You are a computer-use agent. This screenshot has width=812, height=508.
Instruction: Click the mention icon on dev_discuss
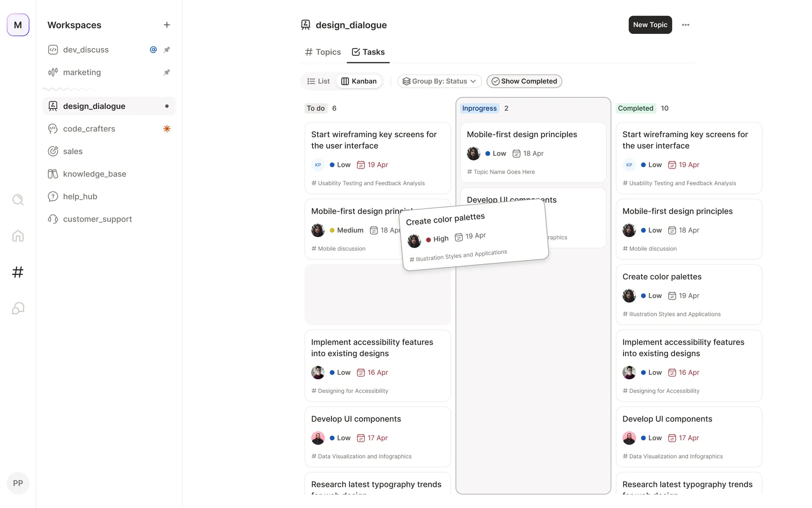(153, 50)
